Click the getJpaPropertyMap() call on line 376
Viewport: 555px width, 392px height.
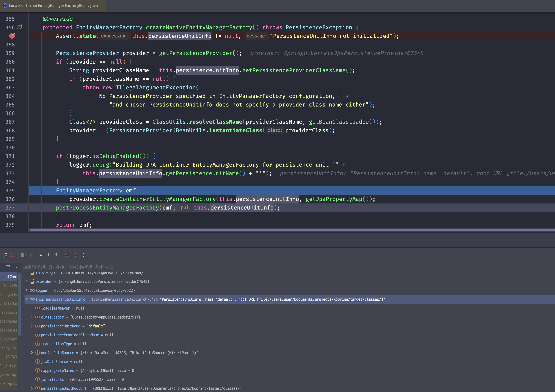(x=337, y=199)
